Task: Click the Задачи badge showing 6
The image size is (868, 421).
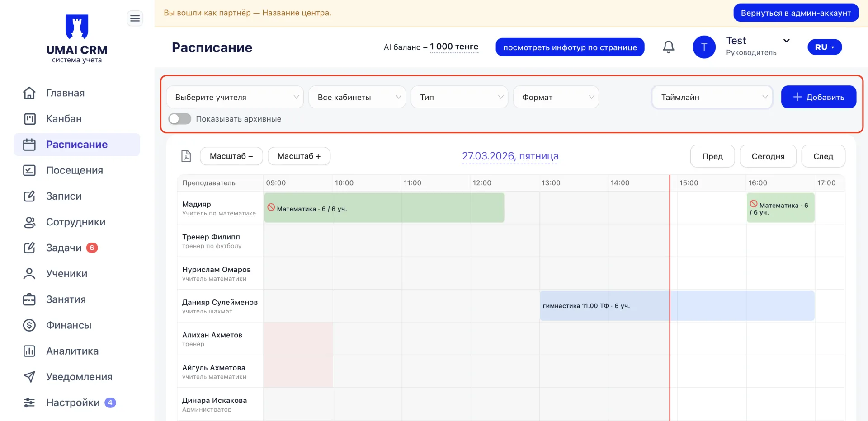Action: point(92,248)
